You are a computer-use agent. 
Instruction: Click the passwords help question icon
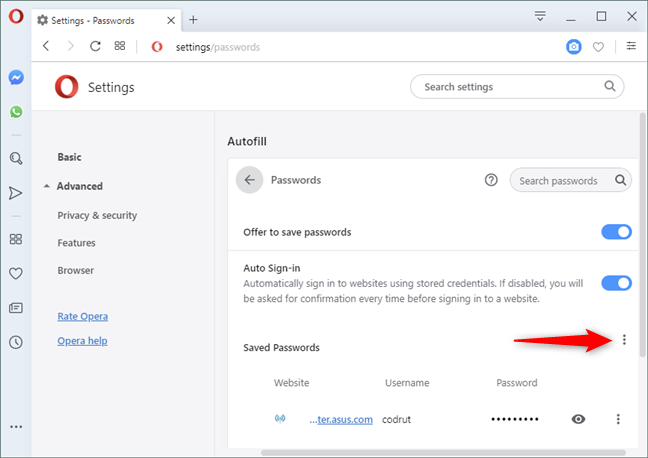click(x=490, y=181)
